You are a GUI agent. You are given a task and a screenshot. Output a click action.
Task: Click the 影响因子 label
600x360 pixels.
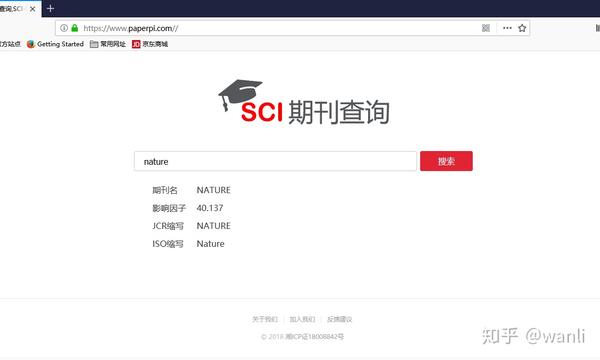(169, 208)
